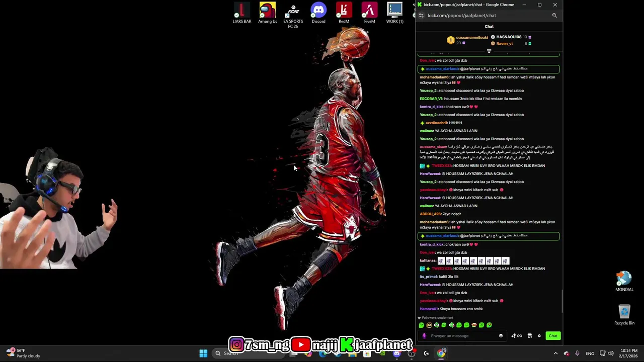Click the chat window vertical scrollbar
Image resolution: width=644 pixels, height=362 pixels.
tap(562, 301)
